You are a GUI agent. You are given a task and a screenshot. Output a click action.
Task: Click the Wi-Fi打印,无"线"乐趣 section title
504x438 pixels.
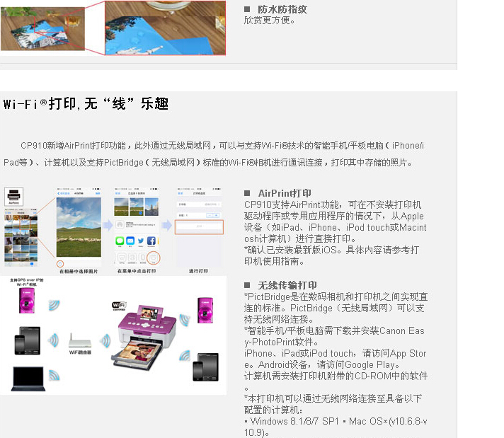[x=86, y=104]
